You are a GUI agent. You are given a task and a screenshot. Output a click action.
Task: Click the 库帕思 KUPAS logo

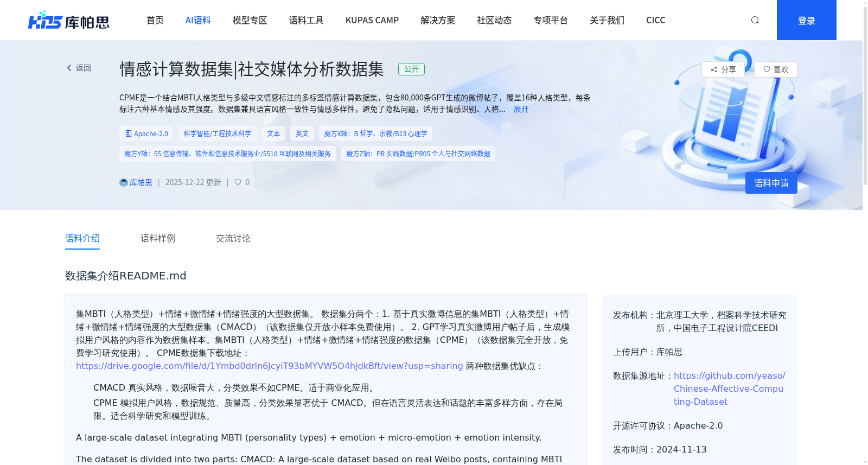pos(69,20)
